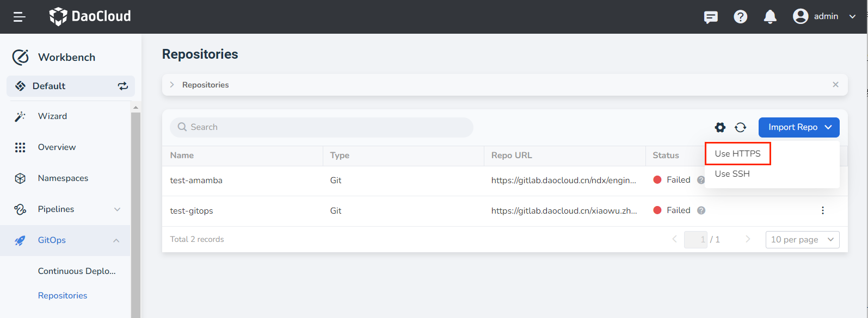
Task: Click the Import Repo button
Action: [799, 127]
